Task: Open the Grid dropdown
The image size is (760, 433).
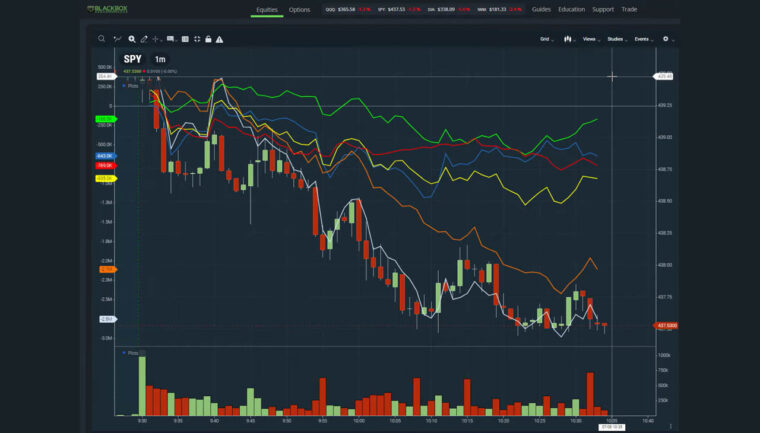Action: coord(547,39)
